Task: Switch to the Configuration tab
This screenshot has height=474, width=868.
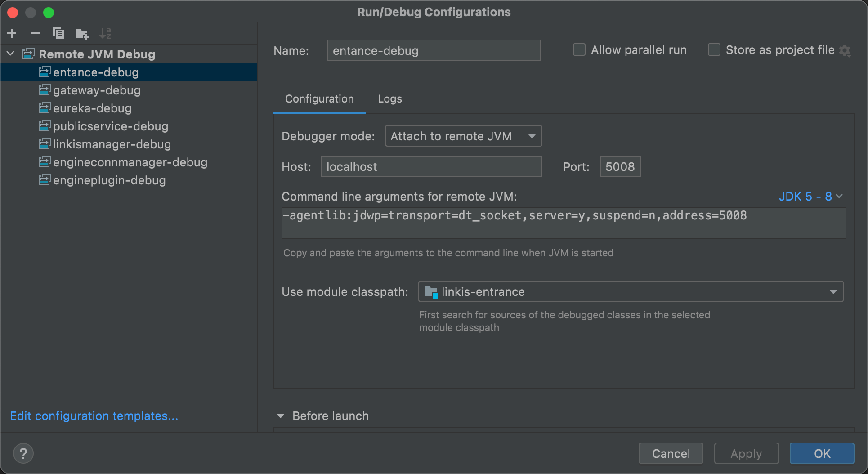Action: 319,99
